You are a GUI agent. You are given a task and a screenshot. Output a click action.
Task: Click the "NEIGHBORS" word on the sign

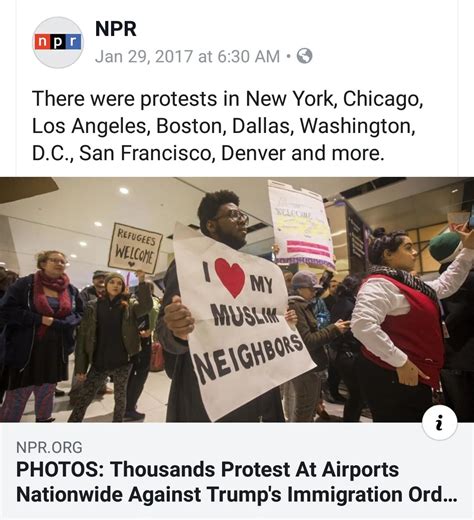tap(249, 358)
